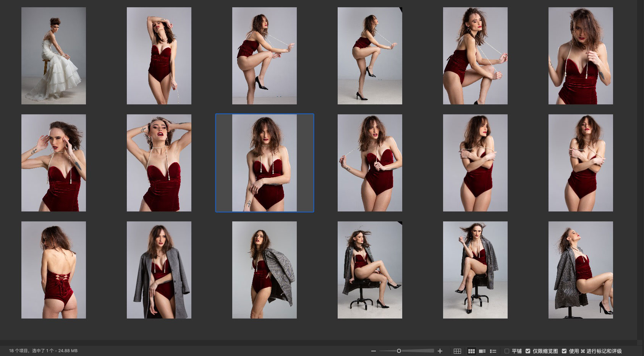Viewport: 644px width, 356px height.
Task: Click the thumbnail size slider handle
Action: click(399, 351)
